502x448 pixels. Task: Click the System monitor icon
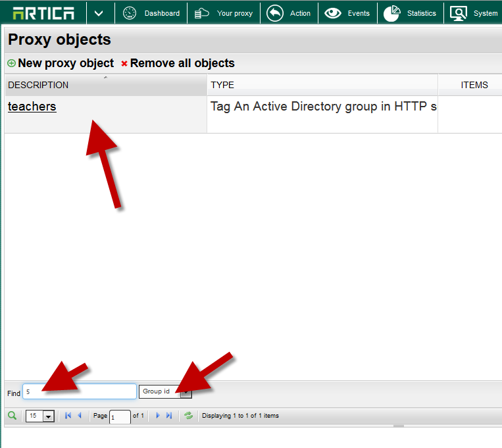(x=459, y=14)
